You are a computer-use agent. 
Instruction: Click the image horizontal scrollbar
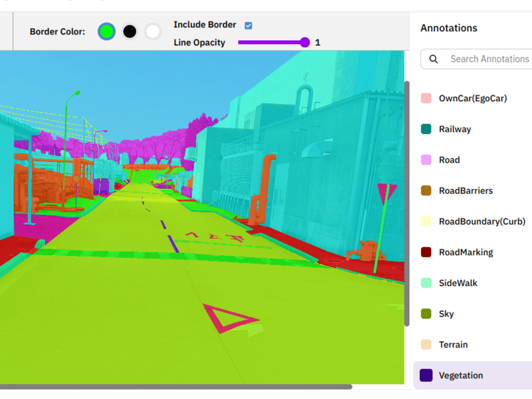(176, 387)
